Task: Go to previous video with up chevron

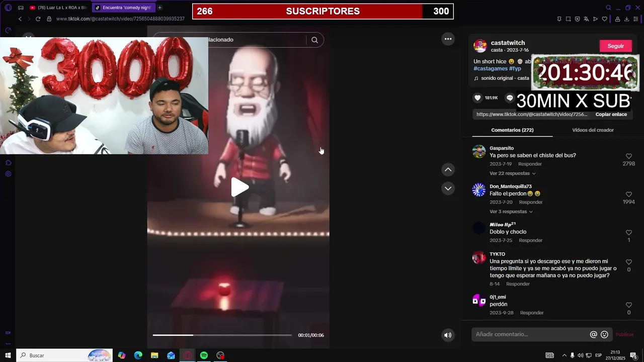Action: (x=448, y=169)
